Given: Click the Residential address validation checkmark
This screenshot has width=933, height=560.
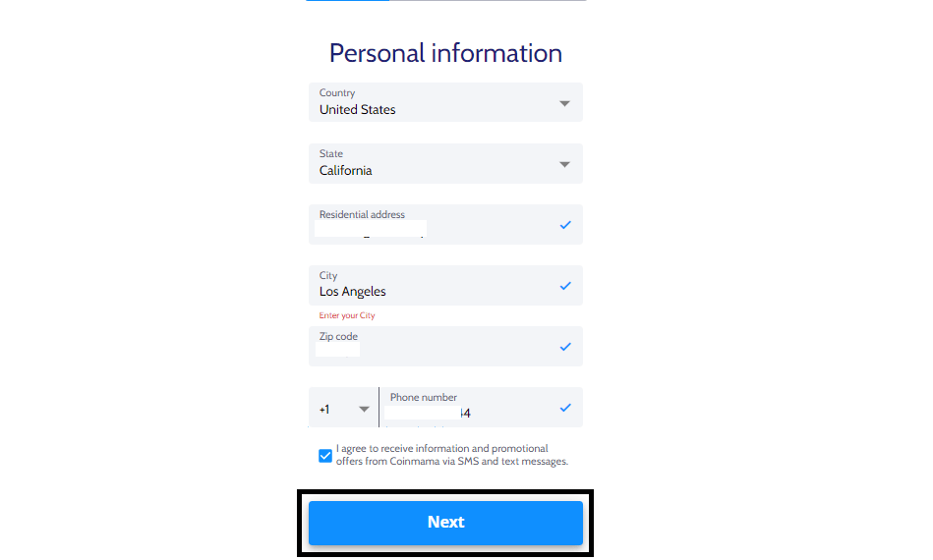Looking at the screenshot, I should pos(565,225).
